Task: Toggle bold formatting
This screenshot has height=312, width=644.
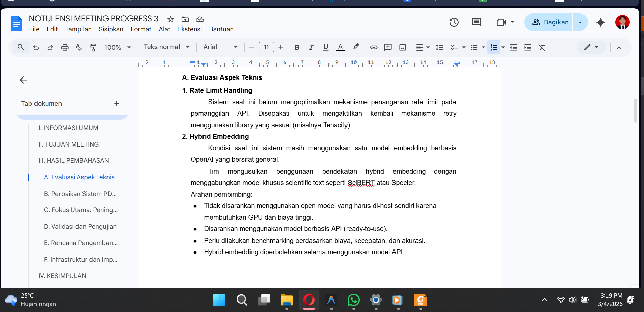Action: pos(297,47)
